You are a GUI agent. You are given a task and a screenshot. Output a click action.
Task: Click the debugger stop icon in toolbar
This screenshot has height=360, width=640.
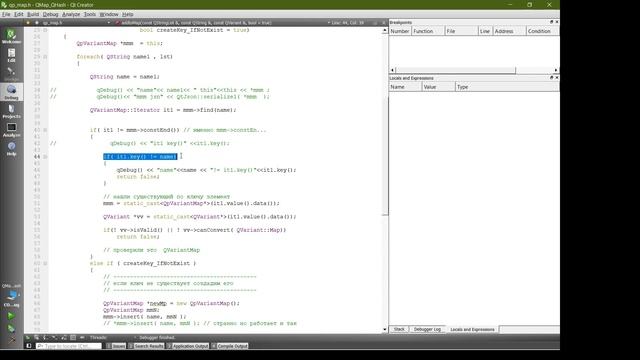(36, 338)
